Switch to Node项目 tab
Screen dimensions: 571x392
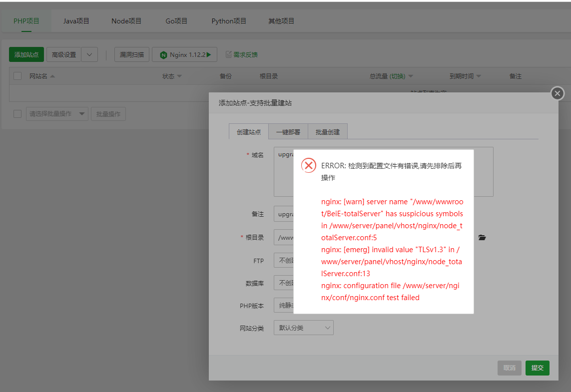point(126,21)
